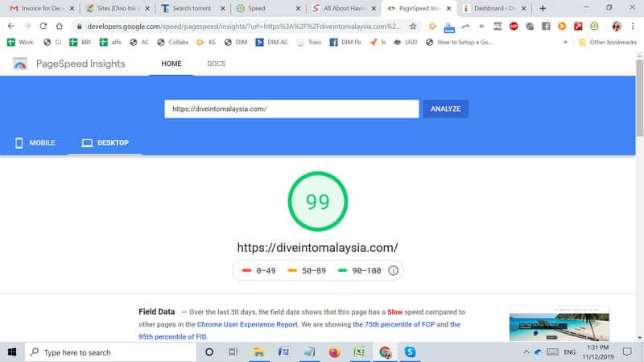This screenshot has width=644, height=362.
Task: Open the DOCS navigation item
Action: 216,64
